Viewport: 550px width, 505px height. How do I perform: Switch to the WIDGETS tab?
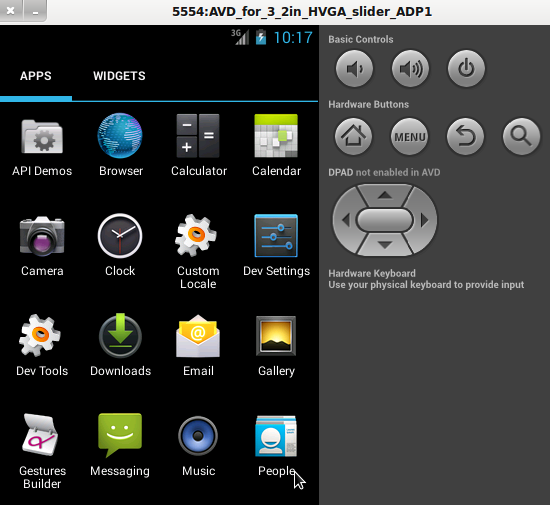click(119, 76)
